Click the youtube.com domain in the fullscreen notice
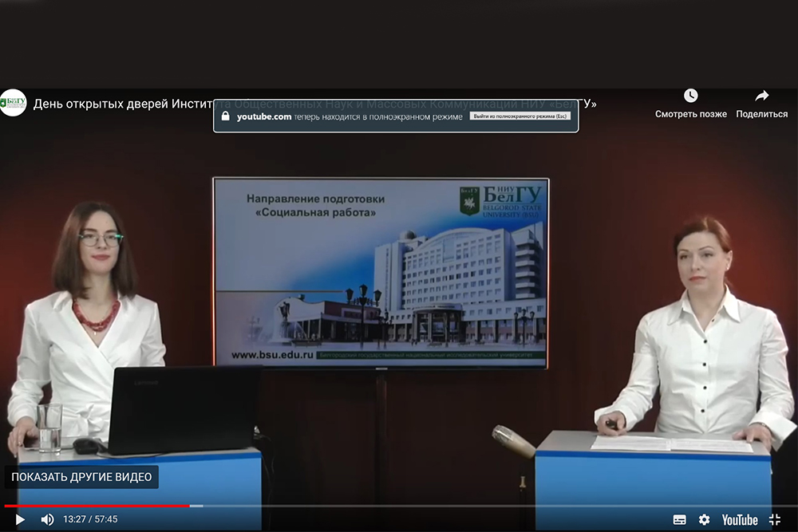 point(264,116)
